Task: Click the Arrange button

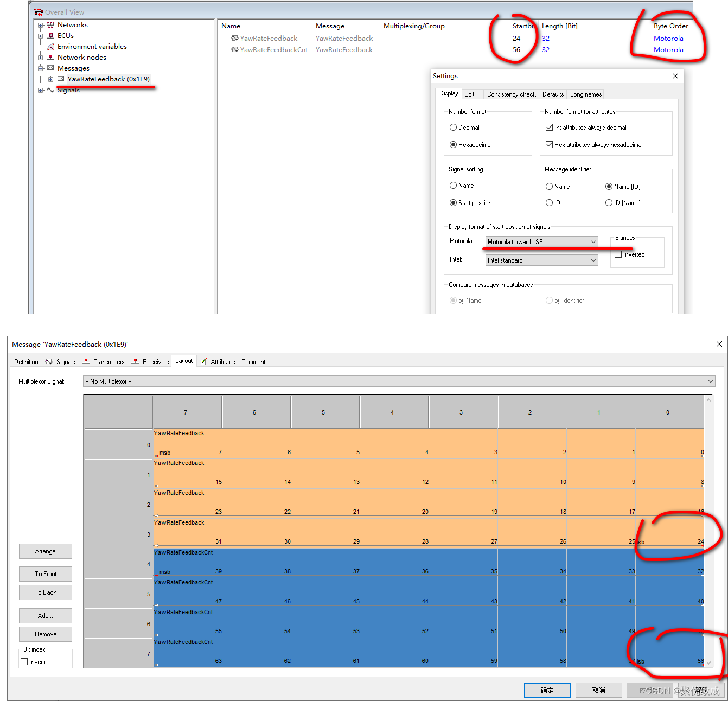Action: [x=46, y=551]
